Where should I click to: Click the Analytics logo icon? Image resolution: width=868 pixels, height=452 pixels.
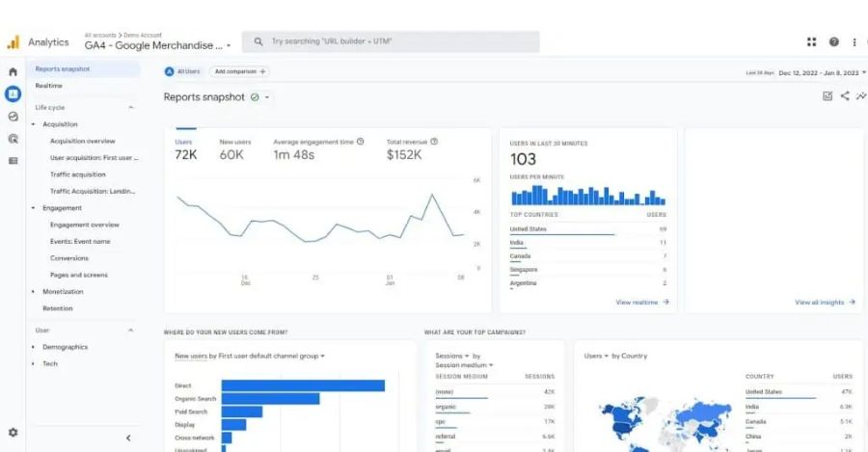pos(13,42)
